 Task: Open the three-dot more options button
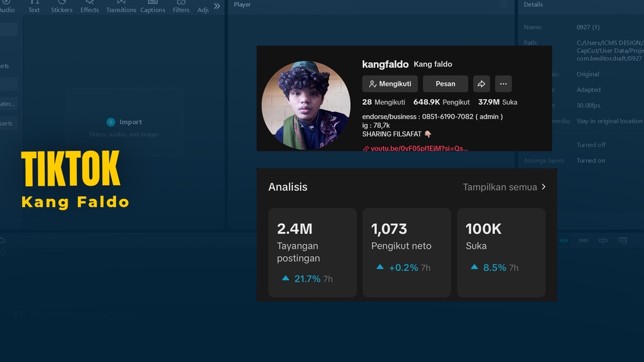(x=503, y=84)
